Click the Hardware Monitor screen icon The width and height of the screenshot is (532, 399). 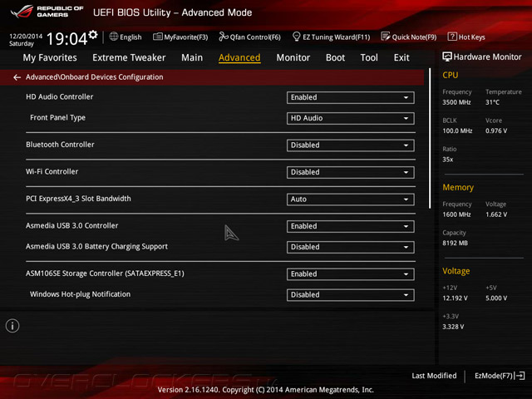tap(447, 57)
